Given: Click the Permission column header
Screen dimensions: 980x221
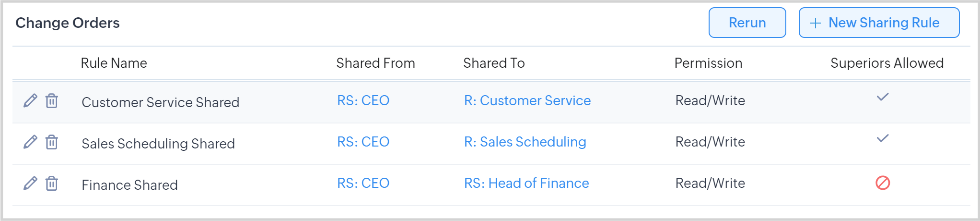Looking at the screenshot, I should 708,63.
